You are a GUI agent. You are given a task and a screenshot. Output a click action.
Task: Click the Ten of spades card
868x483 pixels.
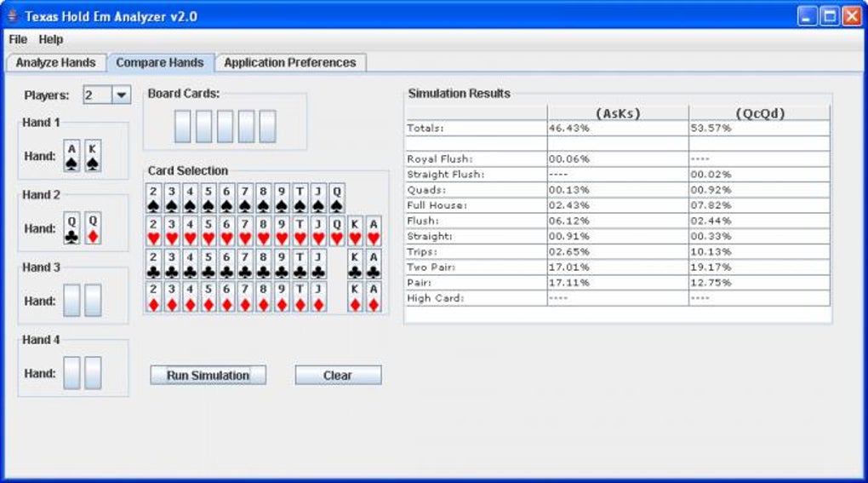point(300,198)
